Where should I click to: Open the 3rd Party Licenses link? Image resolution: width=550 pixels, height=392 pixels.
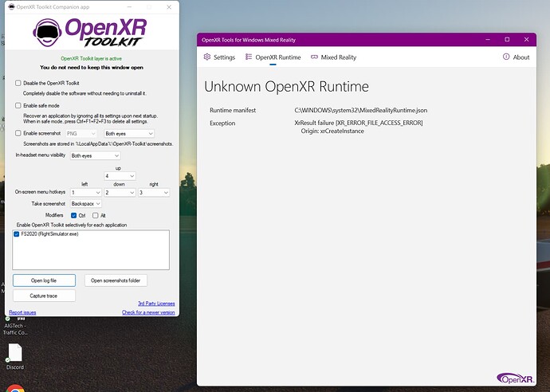click(x=156, y=304)
